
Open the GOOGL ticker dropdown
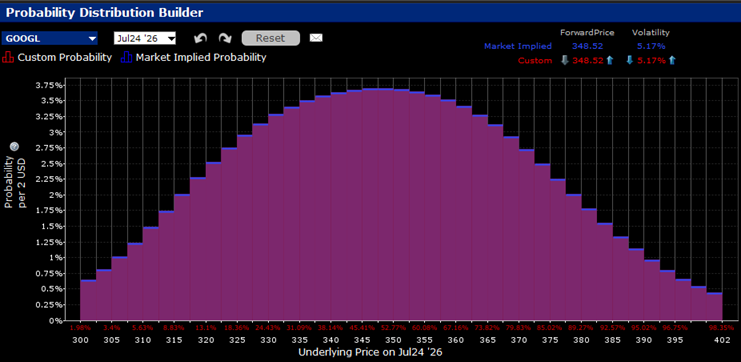pos(49,38)
